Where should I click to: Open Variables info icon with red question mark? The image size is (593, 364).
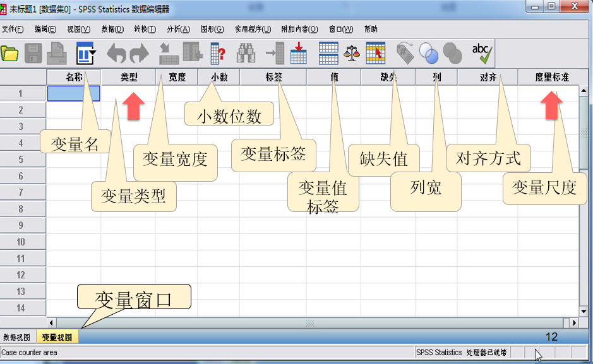219,53
